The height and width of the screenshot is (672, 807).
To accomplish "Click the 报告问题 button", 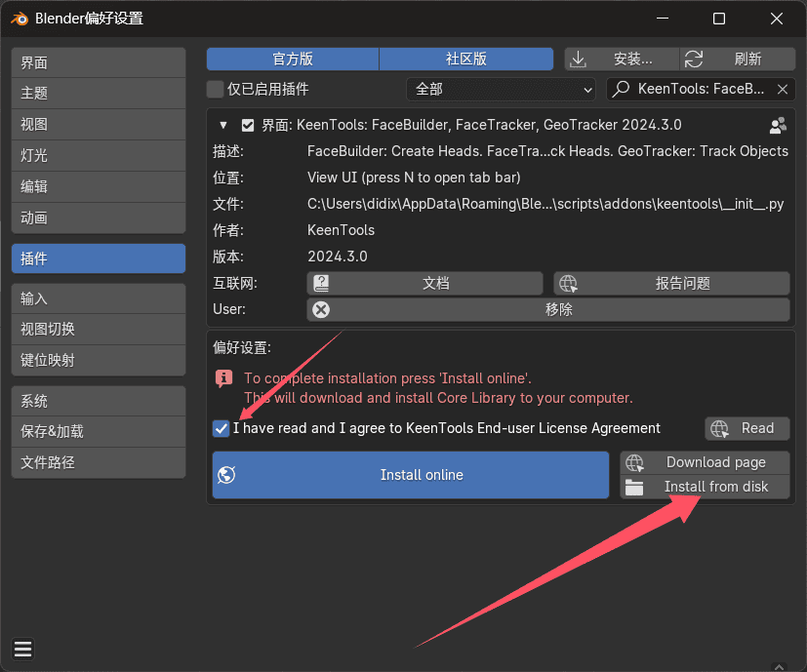I will click(x=671, y=283).
